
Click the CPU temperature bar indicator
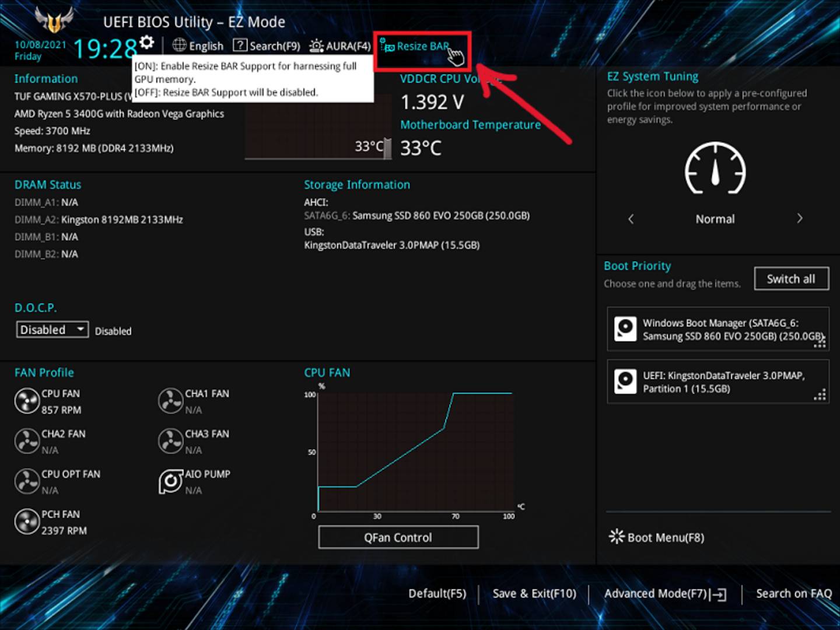pyautogui.click(x=387, y=148)
